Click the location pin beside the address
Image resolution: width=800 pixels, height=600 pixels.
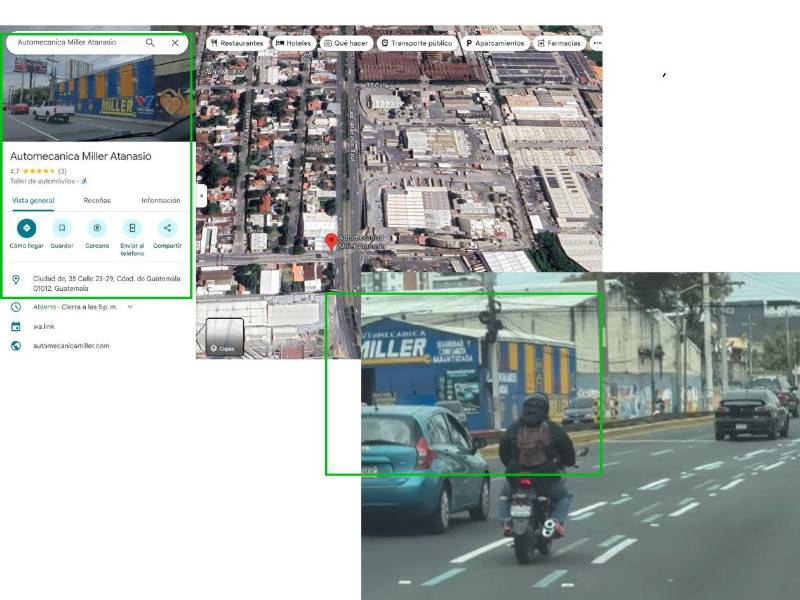pos(16,279)
